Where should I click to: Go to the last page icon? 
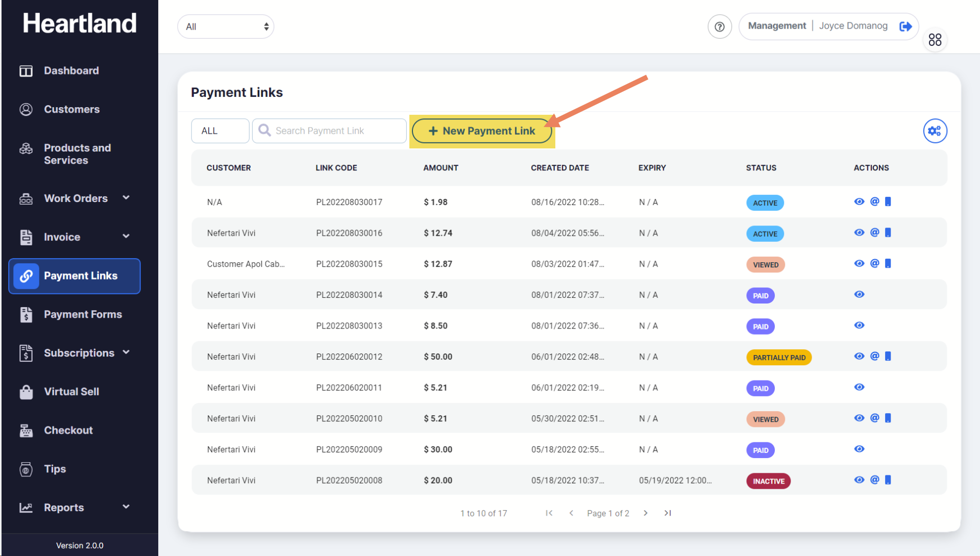667,513
